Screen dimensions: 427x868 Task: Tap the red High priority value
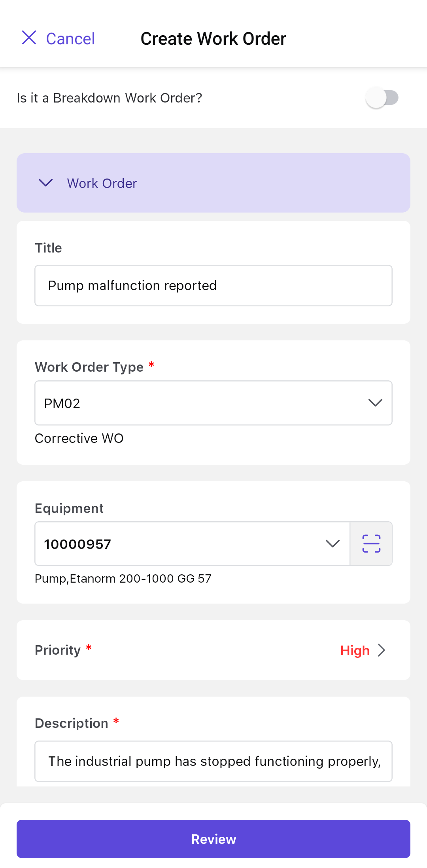355,651
